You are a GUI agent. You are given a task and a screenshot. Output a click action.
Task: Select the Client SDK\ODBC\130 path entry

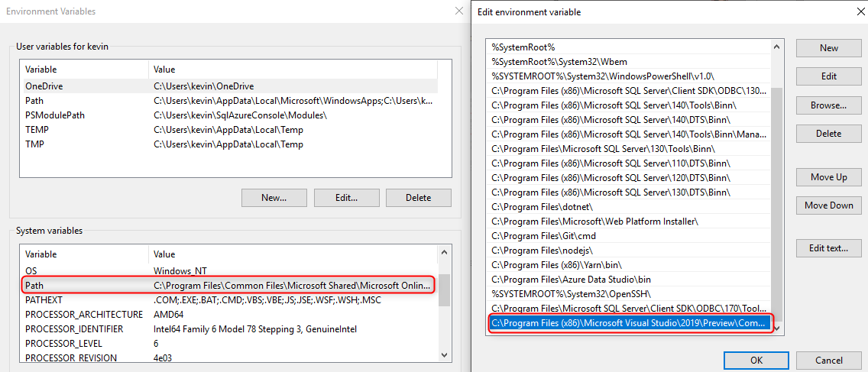pos(628,90)
